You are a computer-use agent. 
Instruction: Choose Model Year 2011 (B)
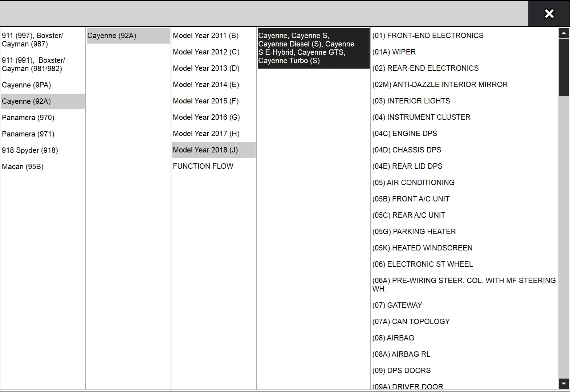(205, 36)
